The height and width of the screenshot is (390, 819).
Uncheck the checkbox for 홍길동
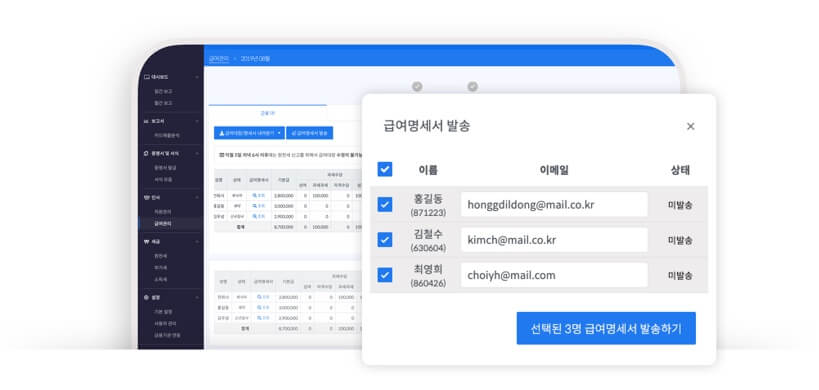pos(385,204)
